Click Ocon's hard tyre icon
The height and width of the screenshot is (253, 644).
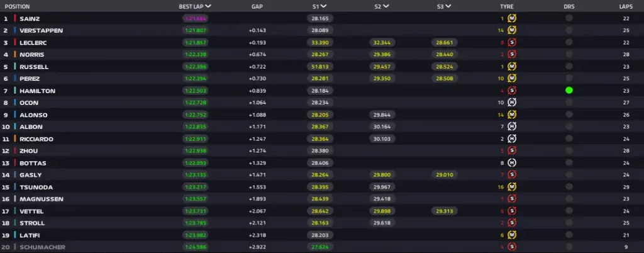coord(512,103)
